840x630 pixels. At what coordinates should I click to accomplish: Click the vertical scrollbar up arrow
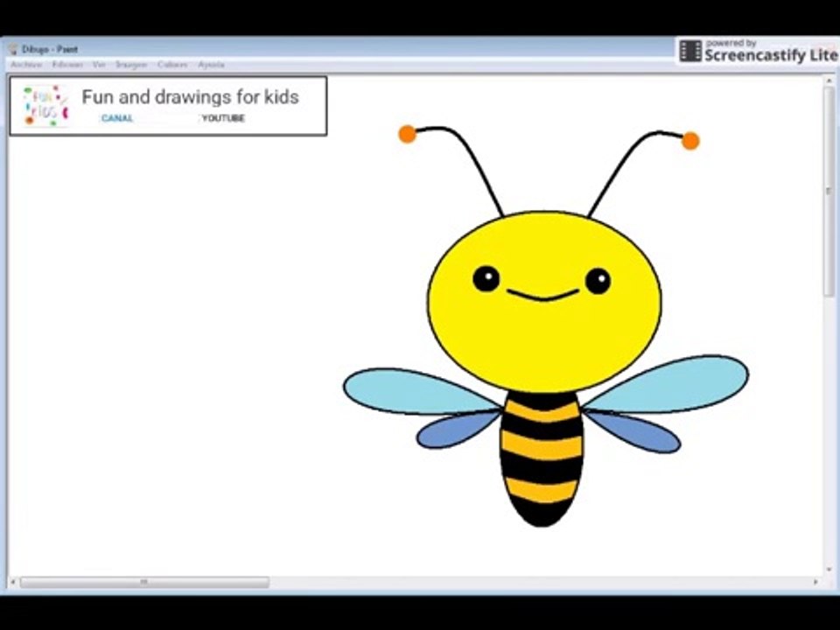tap(829, 80)
